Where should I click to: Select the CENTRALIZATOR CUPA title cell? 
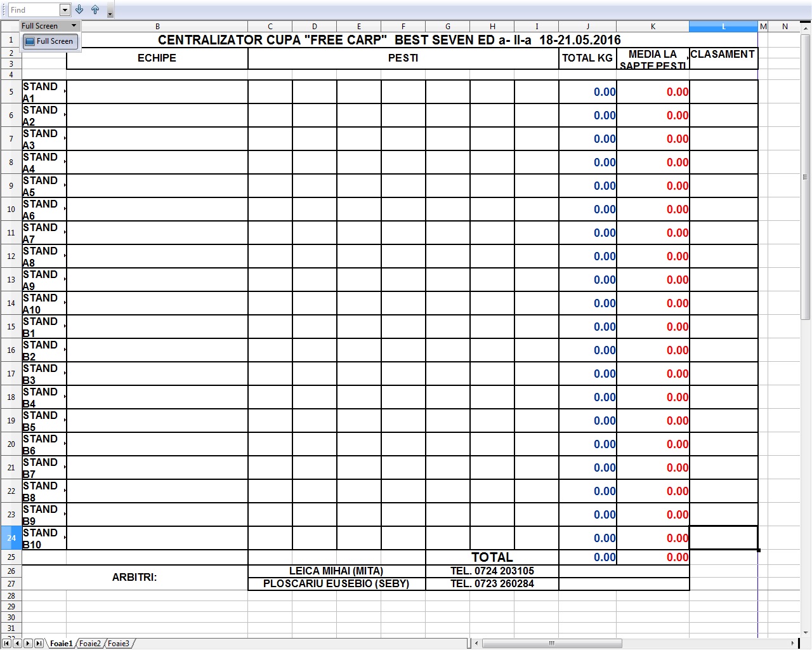tap(390, 40)
